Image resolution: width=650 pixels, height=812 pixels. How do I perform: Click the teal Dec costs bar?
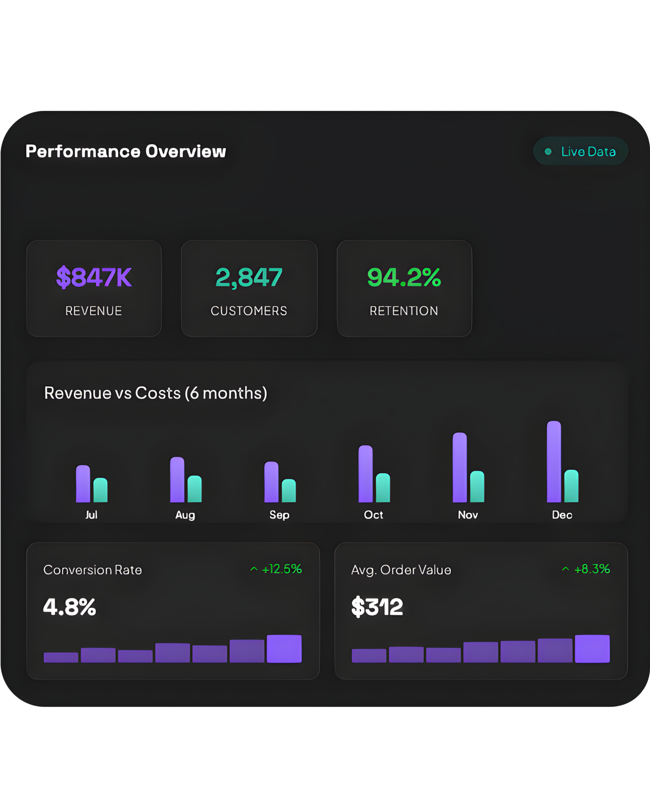point(571,486)
